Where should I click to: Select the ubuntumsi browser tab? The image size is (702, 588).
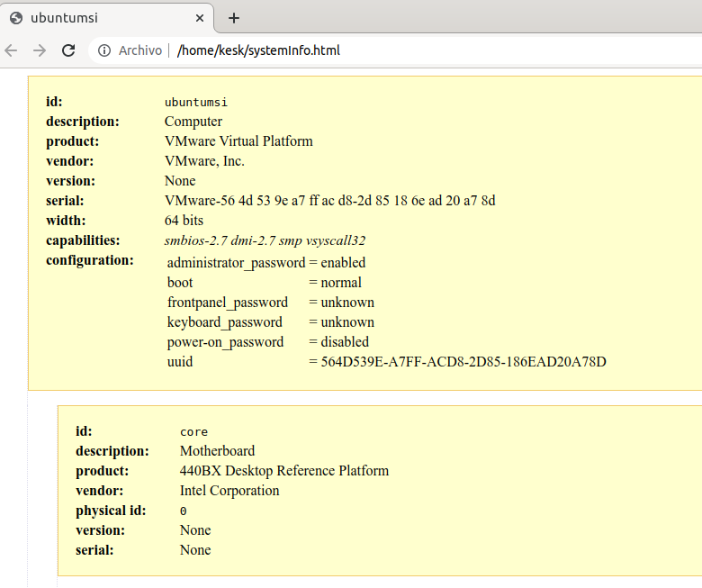pyautogui.click(x=107, y=18)
